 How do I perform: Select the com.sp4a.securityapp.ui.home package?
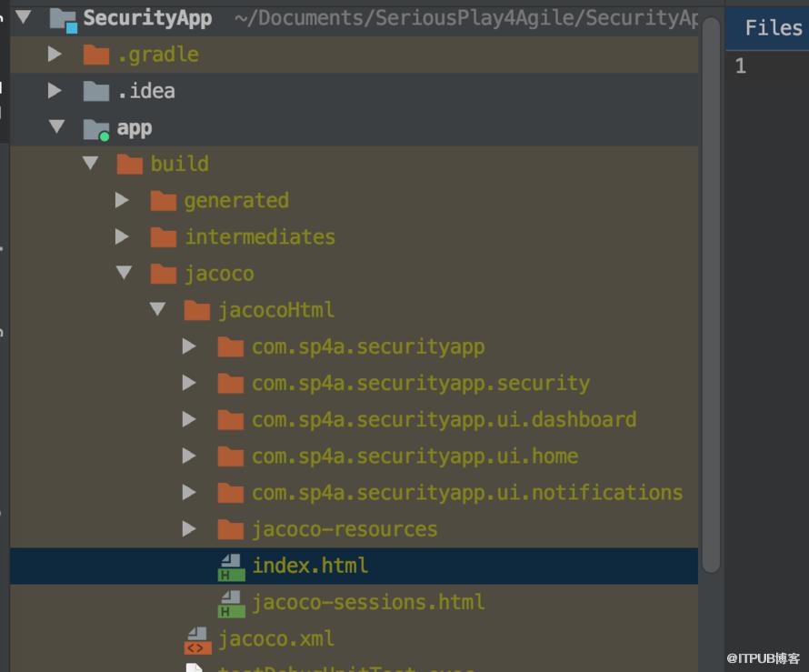pyautogui.click(x=354, y=456)
